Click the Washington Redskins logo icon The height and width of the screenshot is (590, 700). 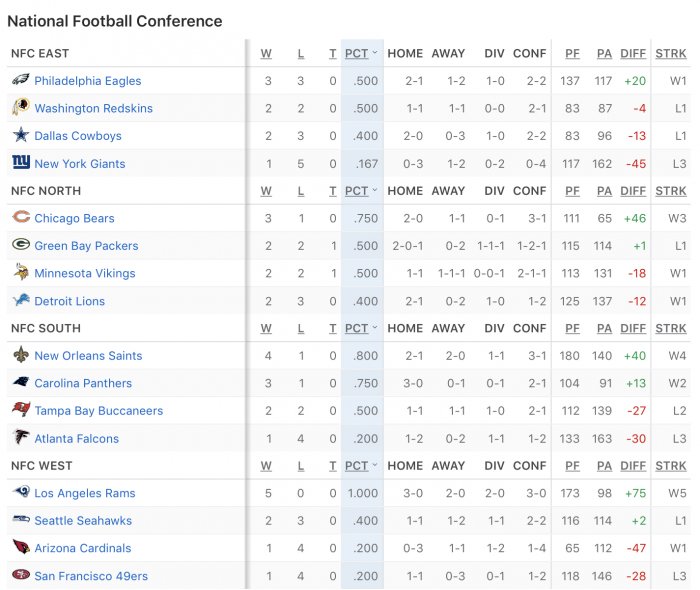pos(21,107)
